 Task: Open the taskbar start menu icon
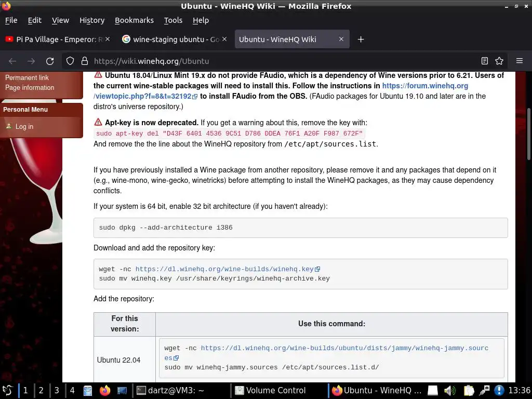coord(7,391)
